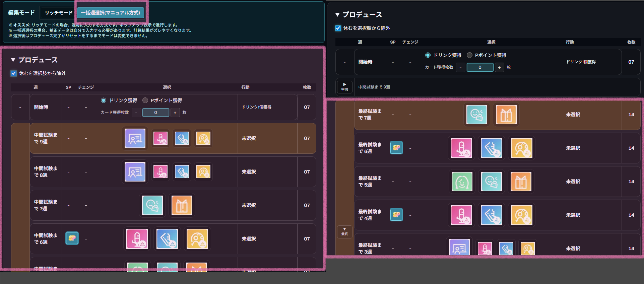
Task: Collapse the 最終 section with down arrow
Action: (x=344, y=231)
